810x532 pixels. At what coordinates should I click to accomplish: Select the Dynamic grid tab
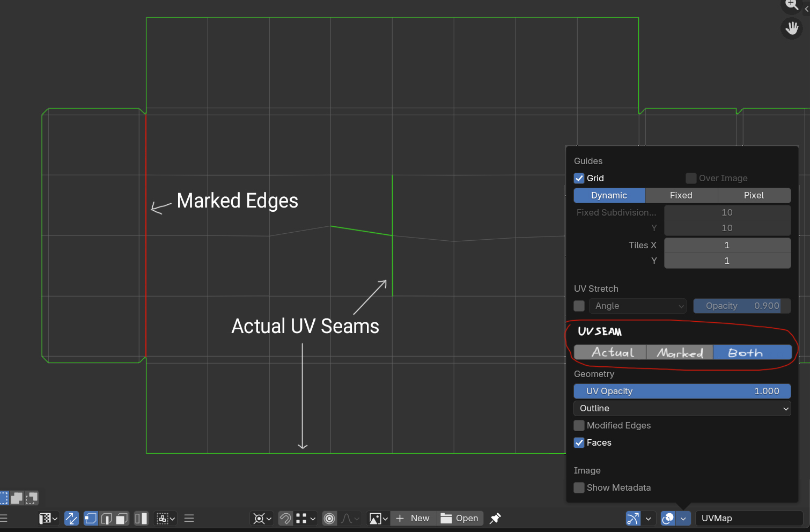pos(609,195)
